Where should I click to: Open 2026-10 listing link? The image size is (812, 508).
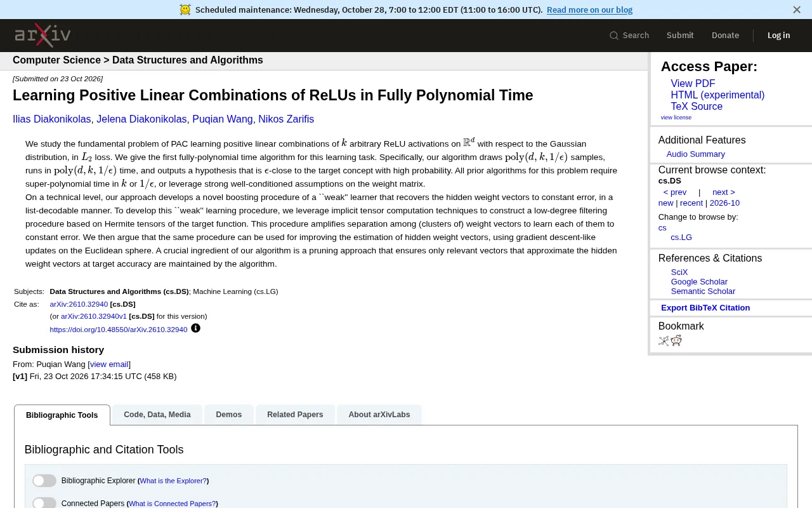coord(724,203)
